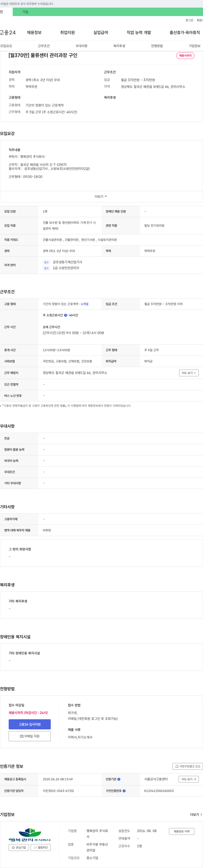Click the 로그인 link
The width and height of the screenshot is (203, 868).
coord(189,20)
